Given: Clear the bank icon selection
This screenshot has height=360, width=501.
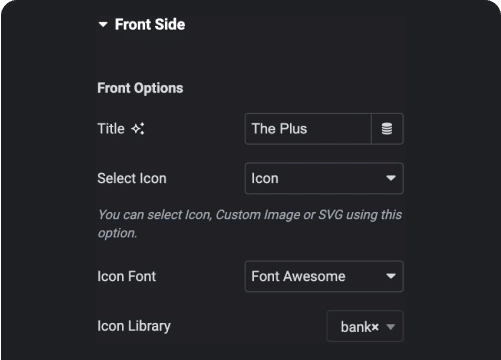Looking at the screenshot, I should point(375,327).
